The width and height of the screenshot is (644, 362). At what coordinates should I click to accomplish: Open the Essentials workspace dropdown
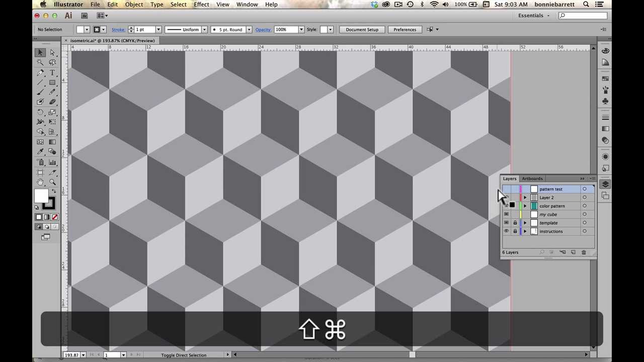[534, 16]
